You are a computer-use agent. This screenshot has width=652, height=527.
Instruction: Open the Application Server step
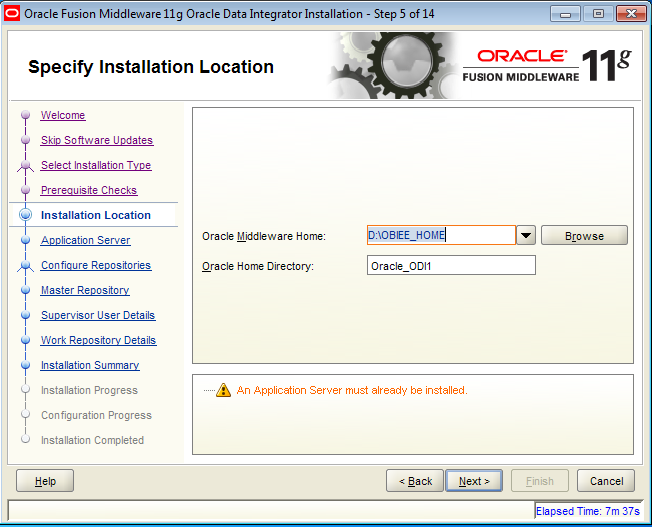[86, 240]
